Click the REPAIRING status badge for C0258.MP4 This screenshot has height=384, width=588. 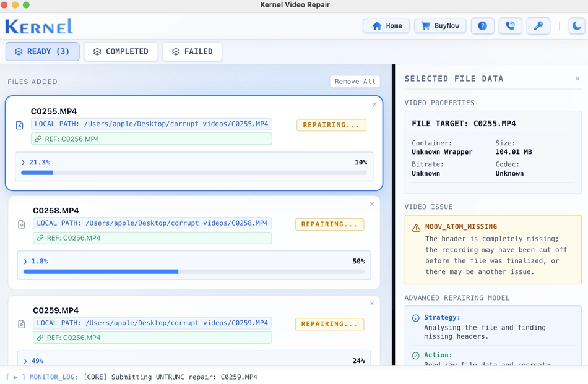coord(329,224)
